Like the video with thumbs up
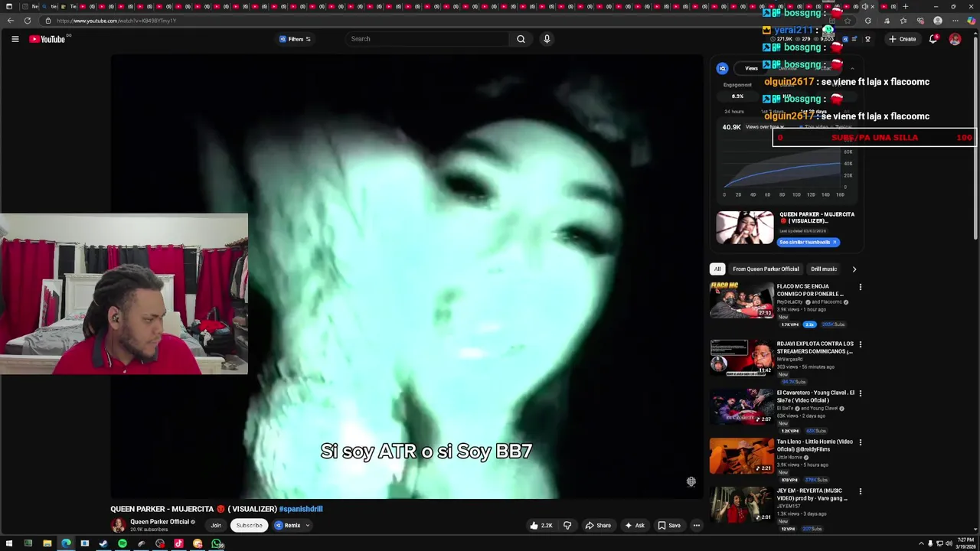This screenshot has height=551, width=980. pos(541,526)
